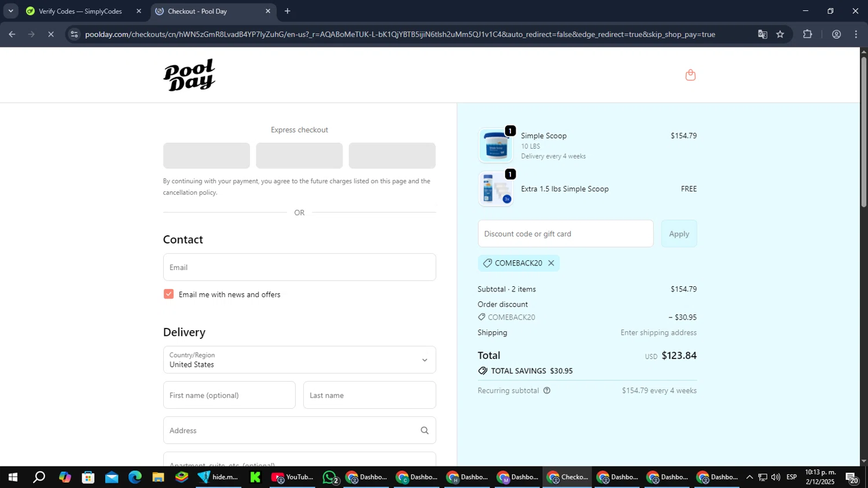
Task: Click the first express checkout button placeholder
Action: pyautogui.click(x=207, y=156)
